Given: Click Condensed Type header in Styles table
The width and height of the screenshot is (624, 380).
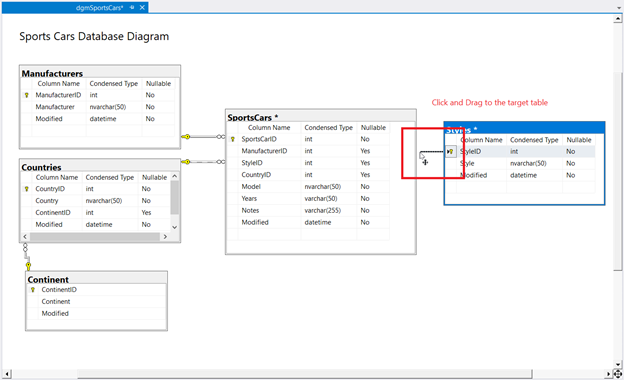Looking at the screenshot, I should point(534,140).
